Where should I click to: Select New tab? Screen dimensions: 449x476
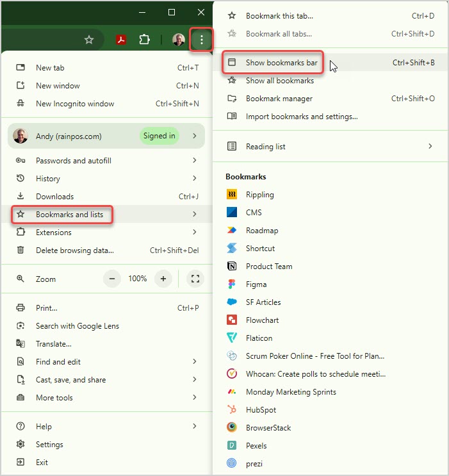pyautogui.click(x=107, y=67)
